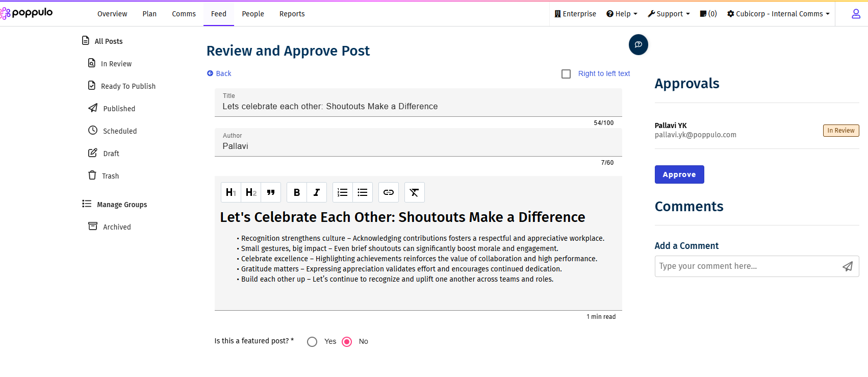Apply Heading 2 formatting in editor
868x377 pixels.
point(251,192)
